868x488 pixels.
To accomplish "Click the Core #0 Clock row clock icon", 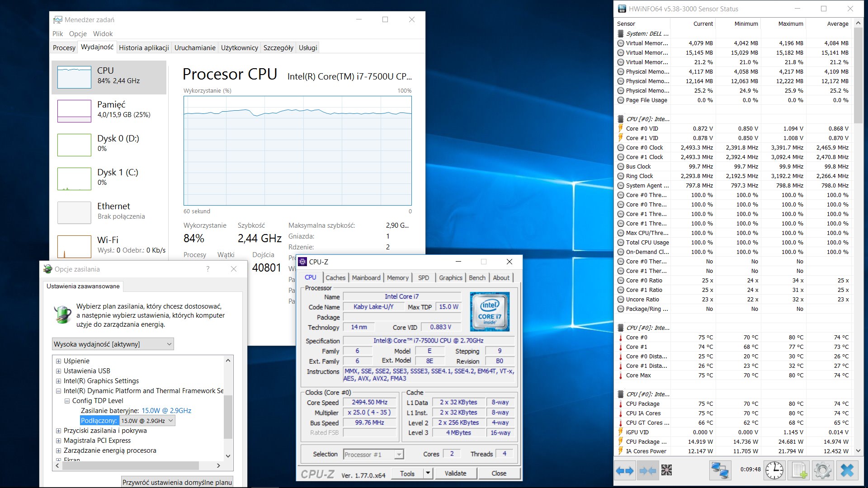I will pos(621,147).
